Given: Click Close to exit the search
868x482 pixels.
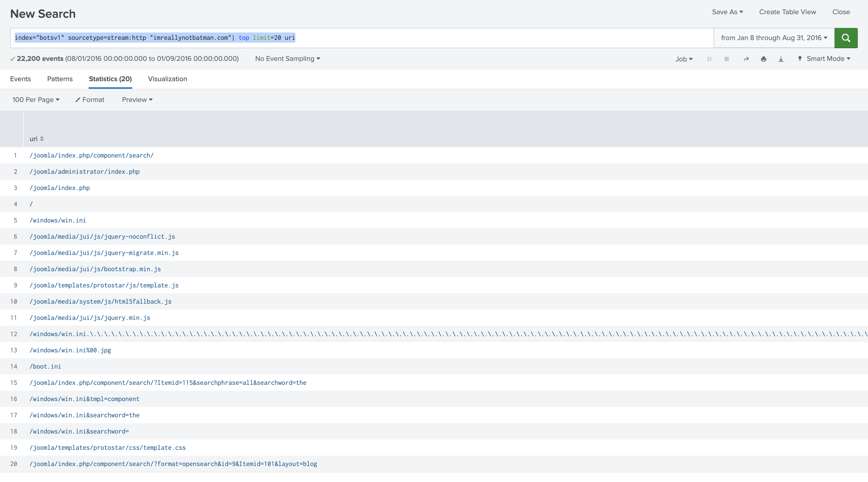Looking at the screenshot, I should tap(841, 12).
